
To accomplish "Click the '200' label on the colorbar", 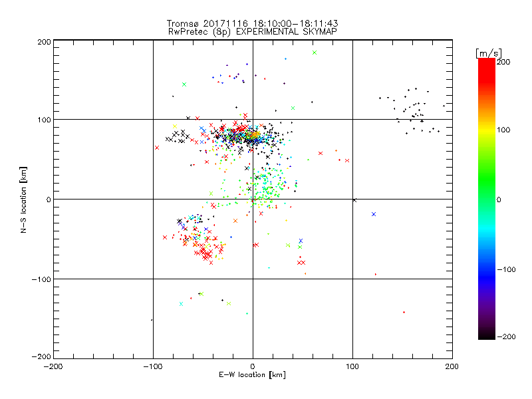I will [503, 62].
